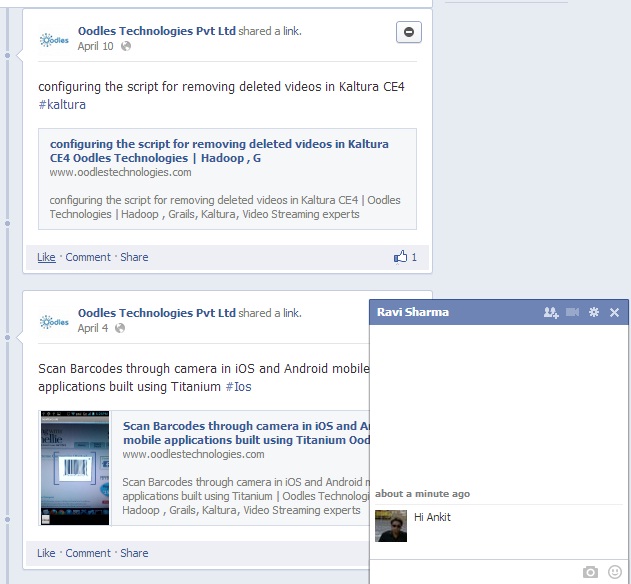
Task: Attach a photo using the chat camera icon
Action: 590,572
